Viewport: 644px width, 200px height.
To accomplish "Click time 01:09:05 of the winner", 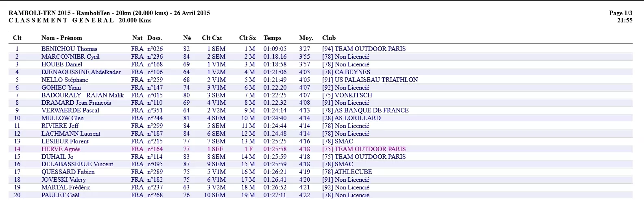I will 275,49.
